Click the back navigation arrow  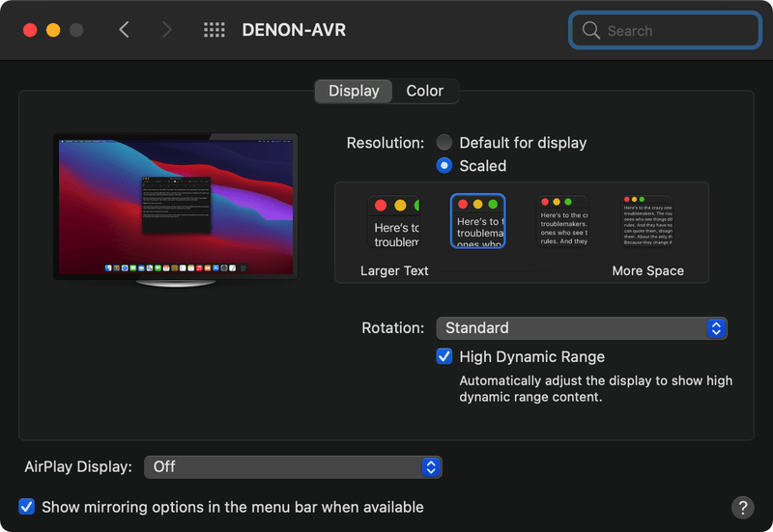(x=124, y=30)
